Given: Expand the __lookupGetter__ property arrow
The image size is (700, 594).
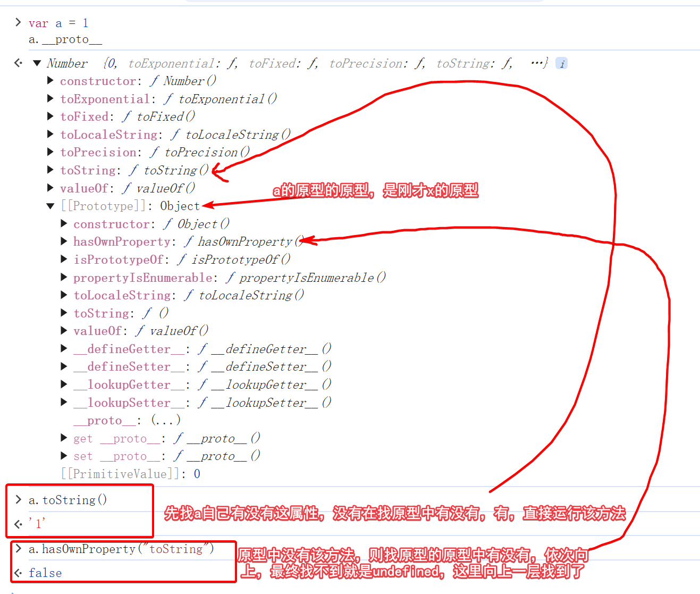Looking at the screenshot, I should (x=64, y=384).
